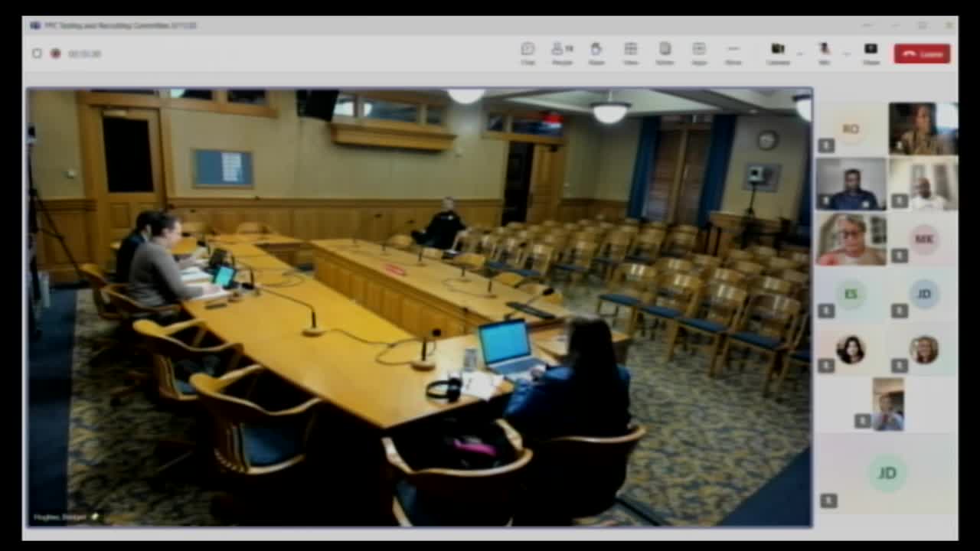Select the man in blue shirt tile
The width and height of the screenshot is (980, 551).
(x=851, y=184)
